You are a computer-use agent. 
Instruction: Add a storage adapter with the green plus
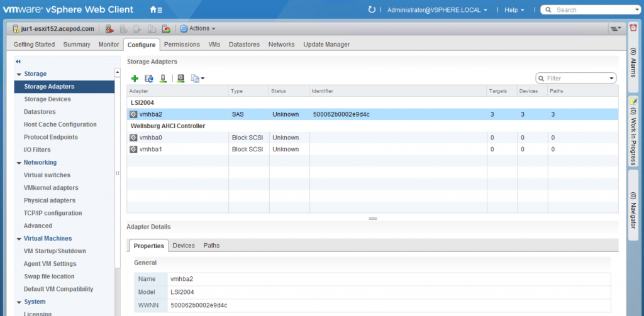click(x=135, y=79)
